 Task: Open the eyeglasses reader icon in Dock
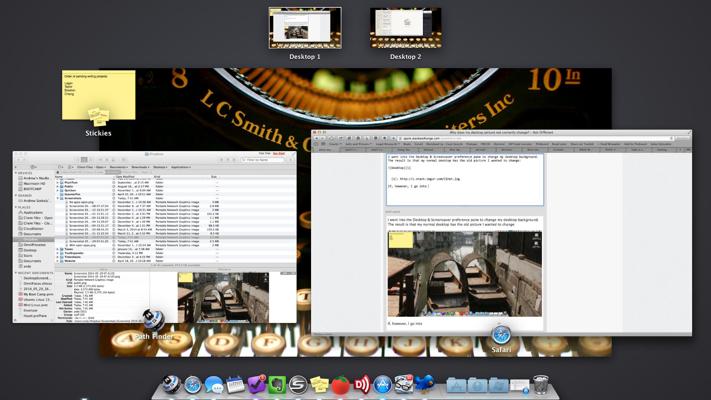403,385
